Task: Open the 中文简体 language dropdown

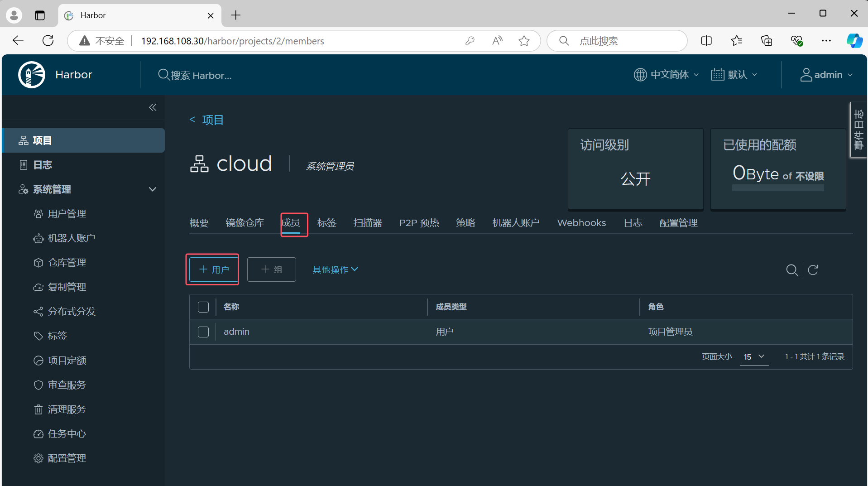Action: coord(666,75)
